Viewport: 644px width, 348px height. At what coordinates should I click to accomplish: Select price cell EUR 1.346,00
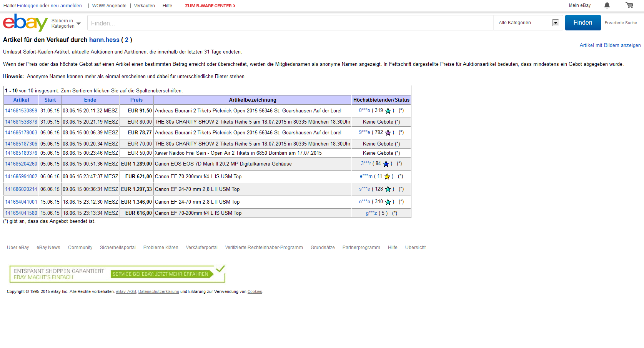tap(136, 202)
